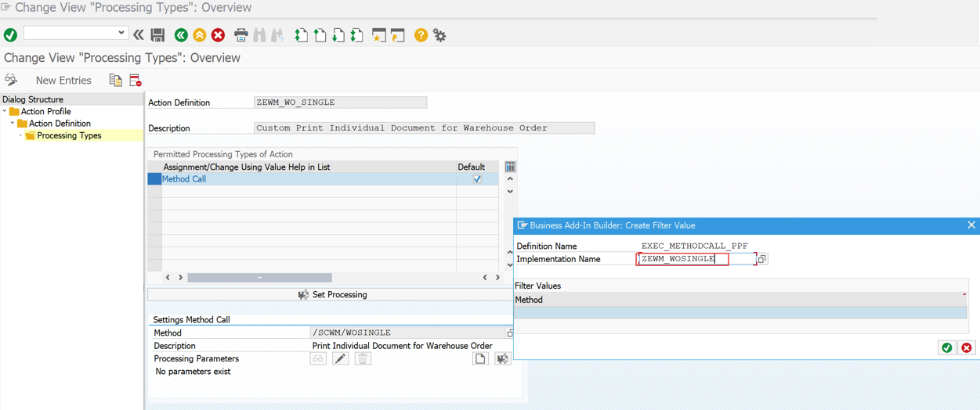Click the table vertical scroll up arrow
The image size is (980, 410).
tap(510, 179)
